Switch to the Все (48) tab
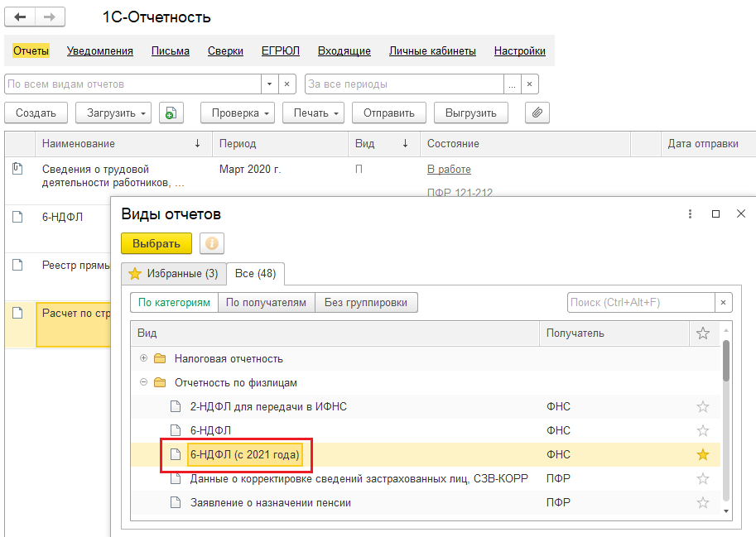Image resolution: width=756 pixels, height=537 pixels. click(x=255, y=274)
